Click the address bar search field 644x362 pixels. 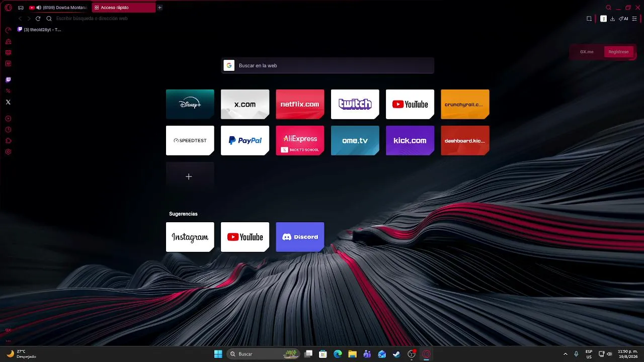(x=317, y=19)
